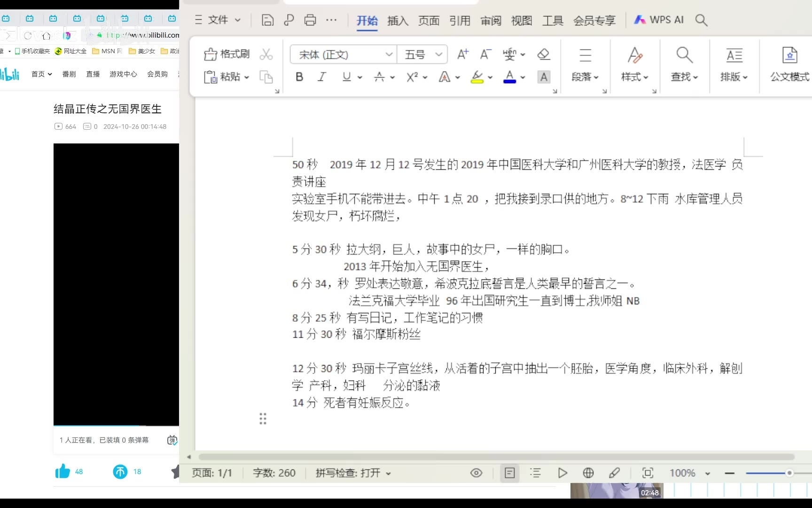
Task: Click the 公文模式 button
Action: (x=789, y=64)
